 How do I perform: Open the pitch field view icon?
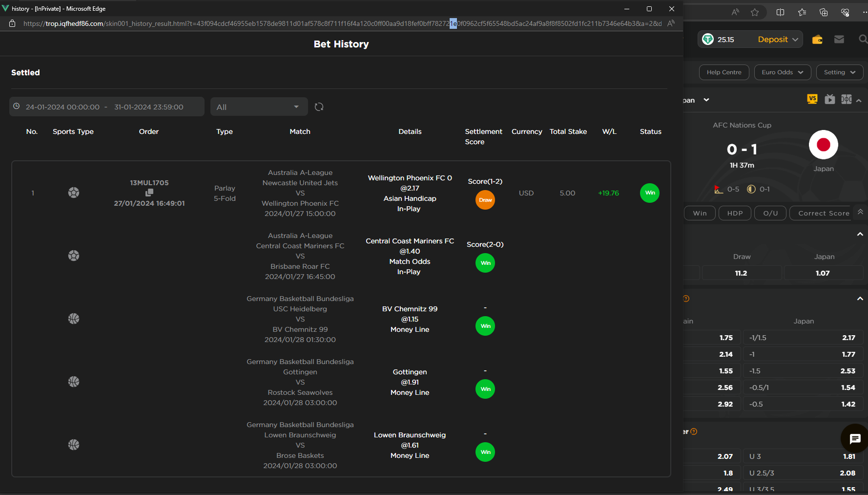coord(847,99)
